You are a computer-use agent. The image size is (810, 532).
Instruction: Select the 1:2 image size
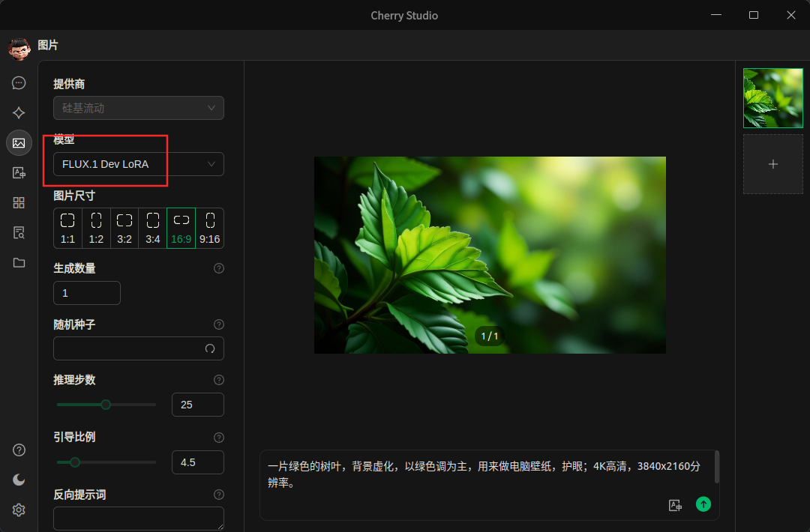pos(96,228)
